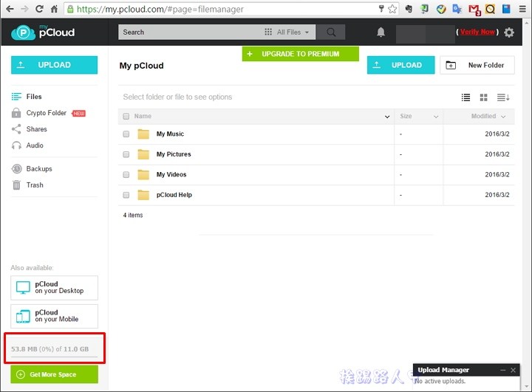Open the sort order icon
532x392 pixels.
point(503,97)
